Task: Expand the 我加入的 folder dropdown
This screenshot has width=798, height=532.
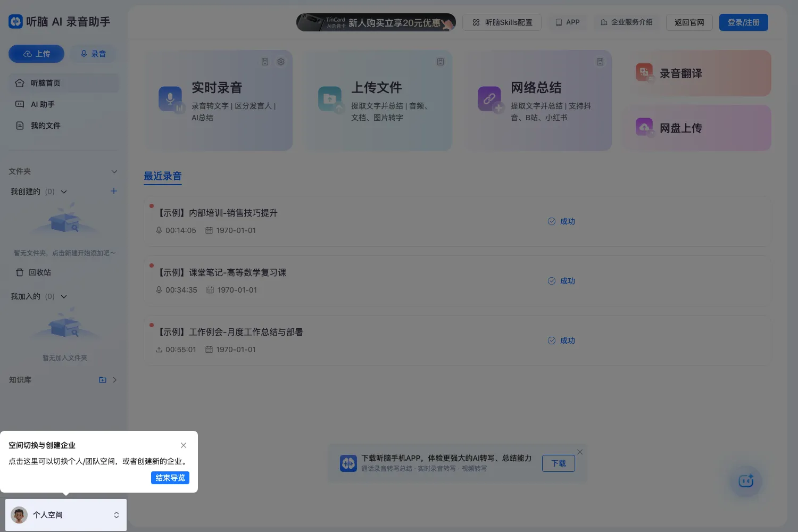Action: tap(64, 296)
